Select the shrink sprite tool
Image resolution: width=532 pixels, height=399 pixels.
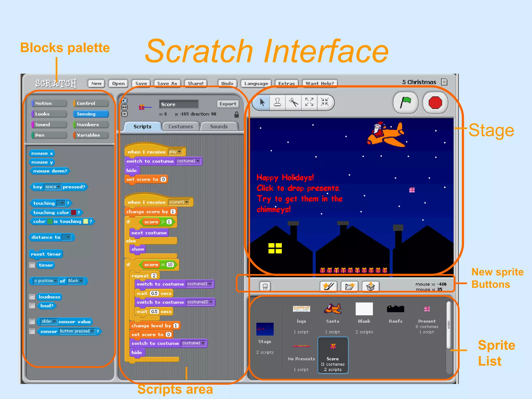coord(325,103)
